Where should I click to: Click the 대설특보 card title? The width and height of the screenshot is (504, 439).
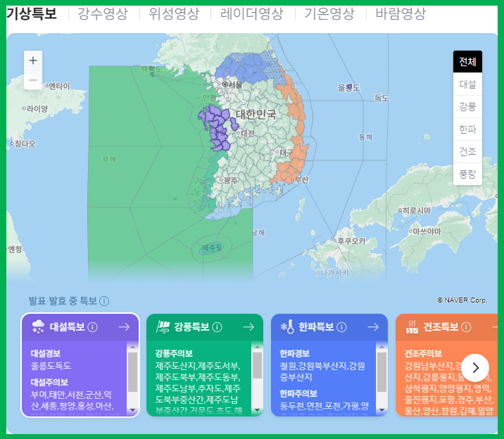pyautogui.click(x=67, y=327)
